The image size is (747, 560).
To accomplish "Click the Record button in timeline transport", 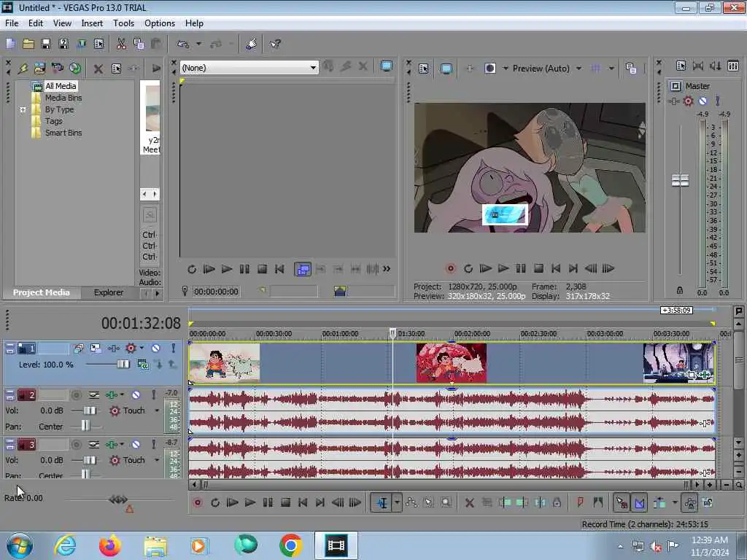I will coord(197,502).
